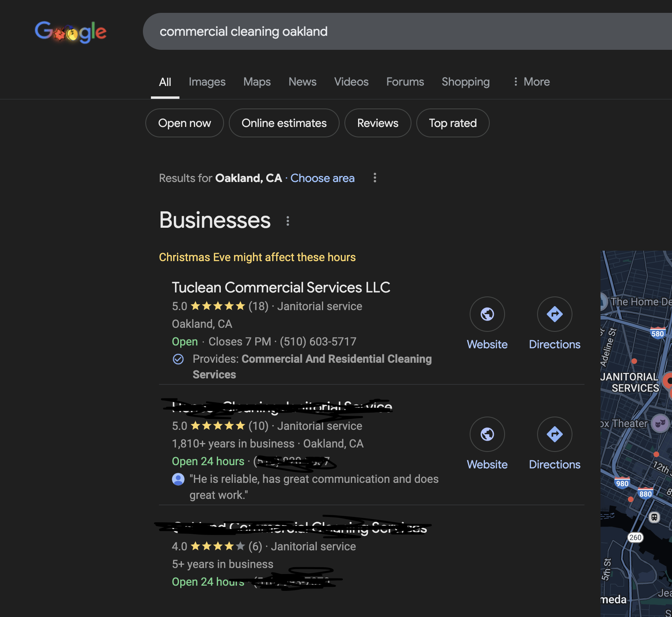
Task: Select the All results tab
Action: coord(165,82)
